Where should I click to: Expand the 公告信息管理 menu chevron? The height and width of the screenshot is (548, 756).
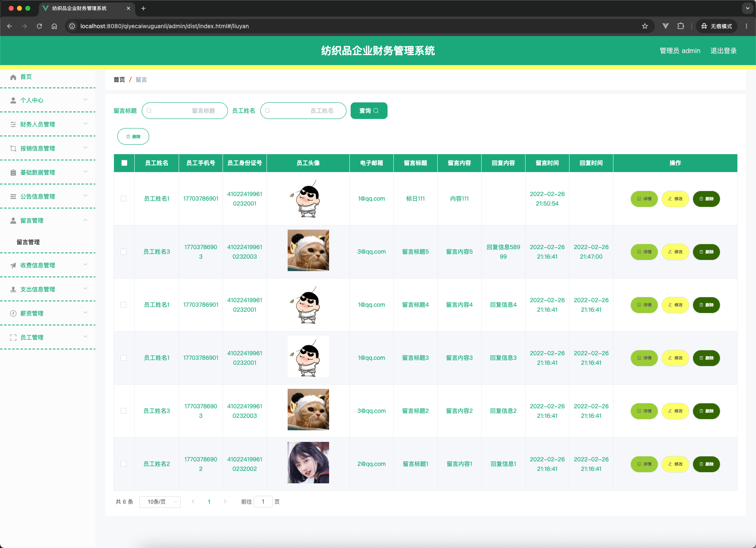[x=85, y=196]
